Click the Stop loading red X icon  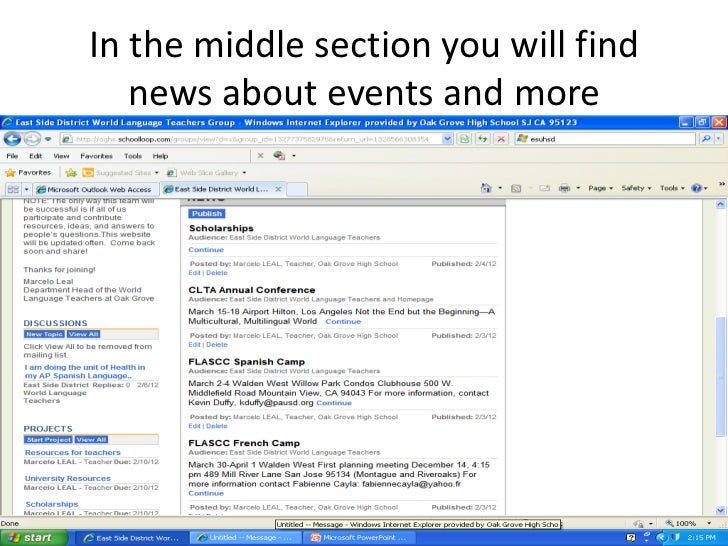(500, 139)
